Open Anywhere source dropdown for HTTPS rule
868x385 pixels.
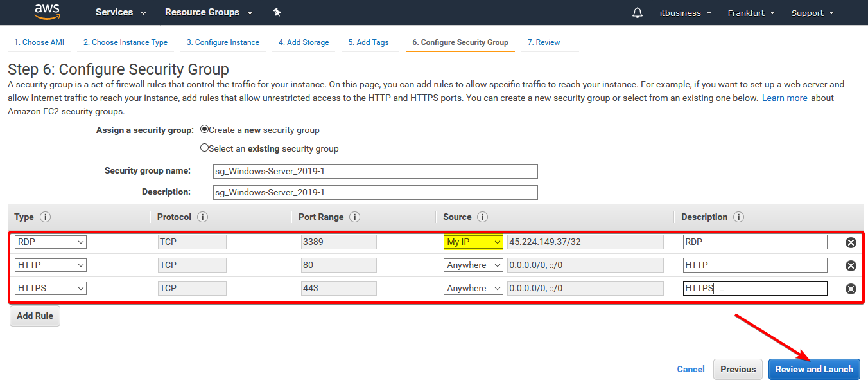(473, 288)
